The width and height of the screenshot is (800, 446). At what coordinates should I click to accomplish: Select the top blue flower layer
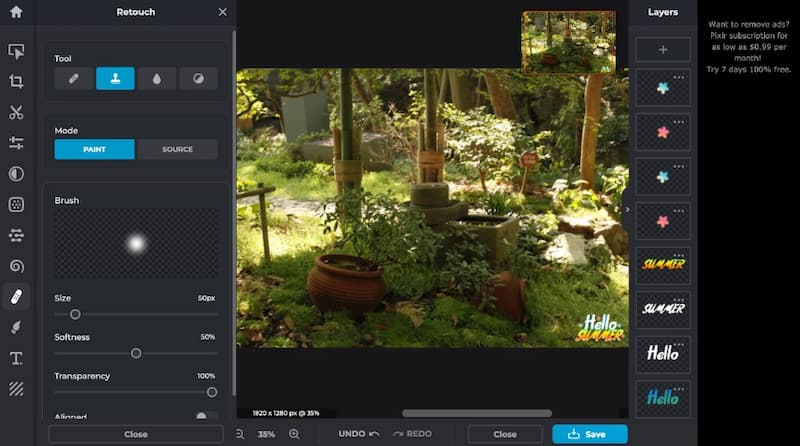[x=663, y=88]
